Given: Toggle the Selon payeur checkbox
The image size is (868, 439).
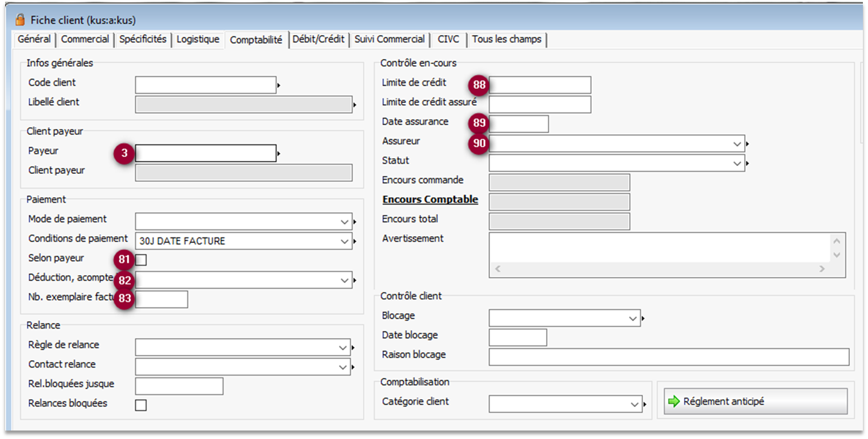Looking at the screenshot, I should [141, 260].
